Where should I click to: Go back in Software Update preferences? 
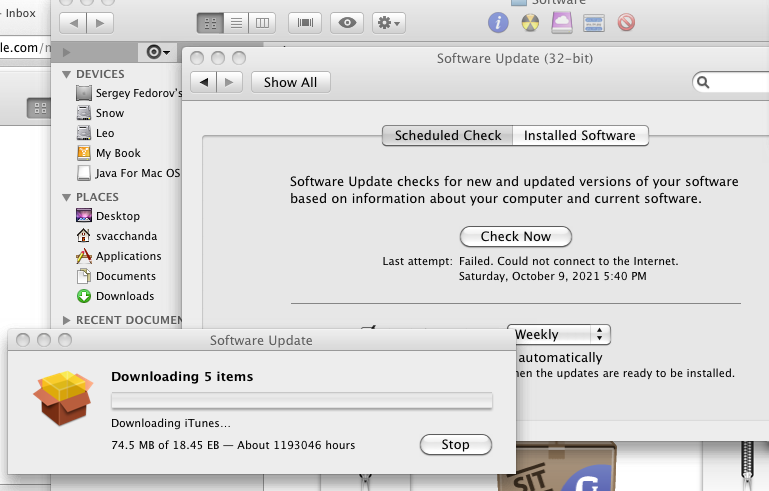point(204,82)
